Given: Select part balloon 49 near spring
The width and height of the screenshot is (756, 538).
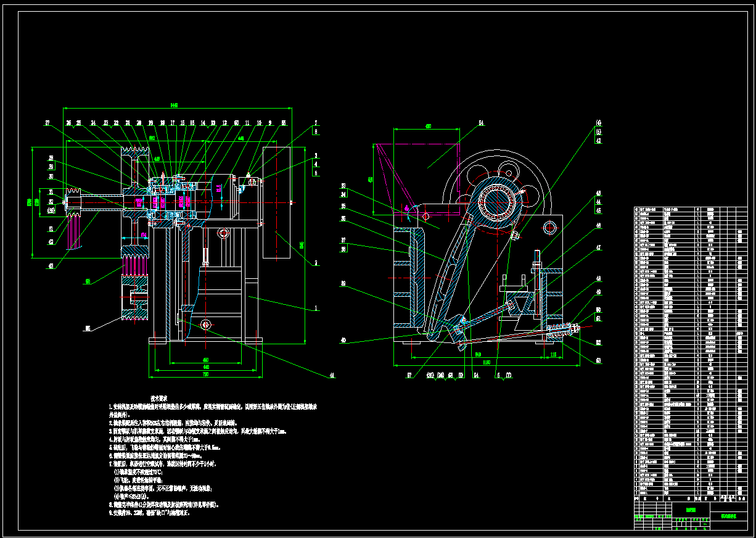Looking at the screenshot, I should [x=598, y=292].
